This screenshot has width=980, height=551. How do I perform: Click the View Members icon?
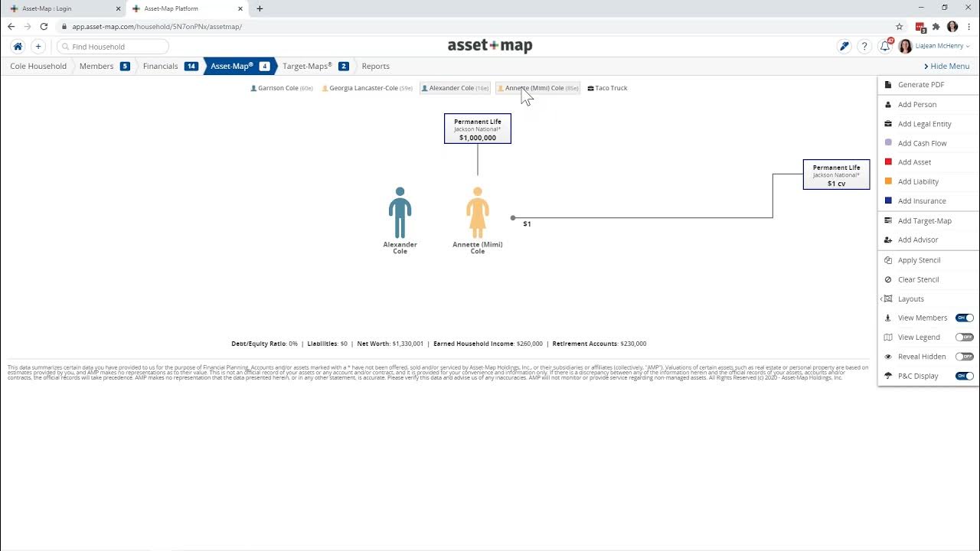click(888, 318)
